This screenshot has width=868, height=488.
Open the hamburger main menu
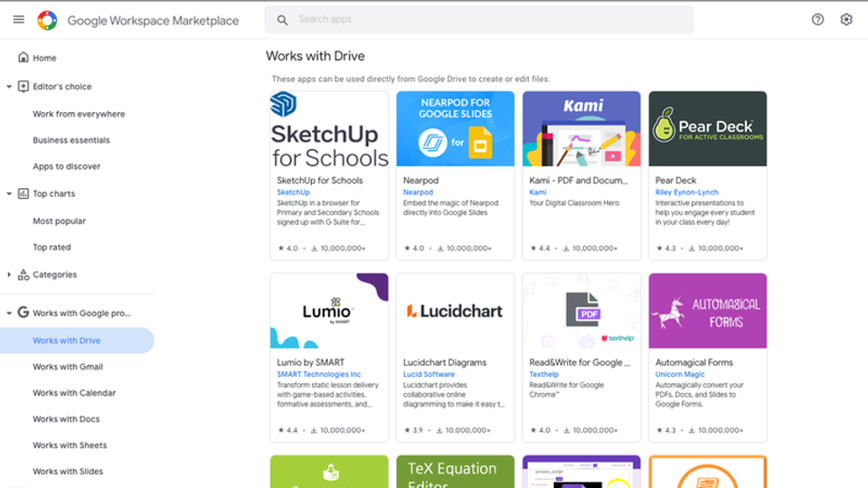19,20
